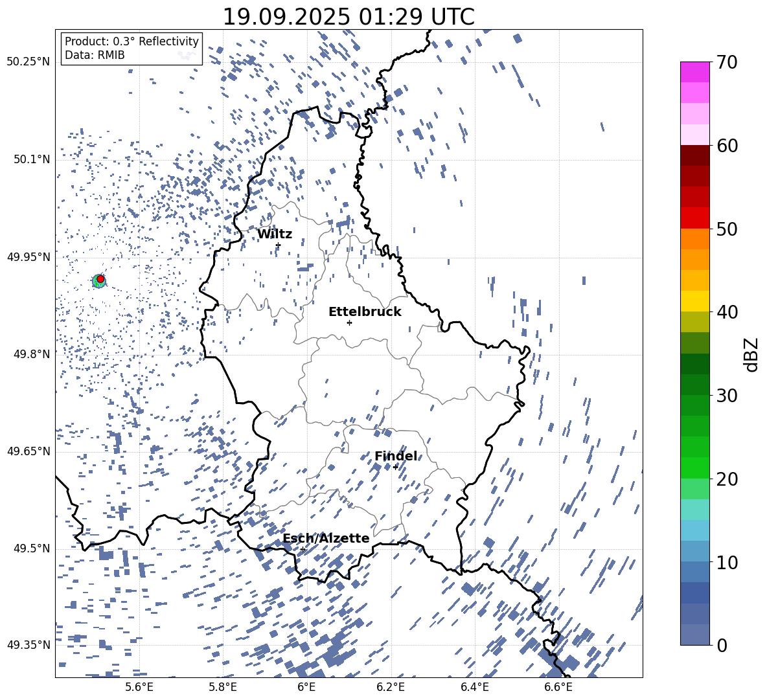Click the 49.65°N latitude label
The height and width of the screenshot is (700, 767).
29,451
